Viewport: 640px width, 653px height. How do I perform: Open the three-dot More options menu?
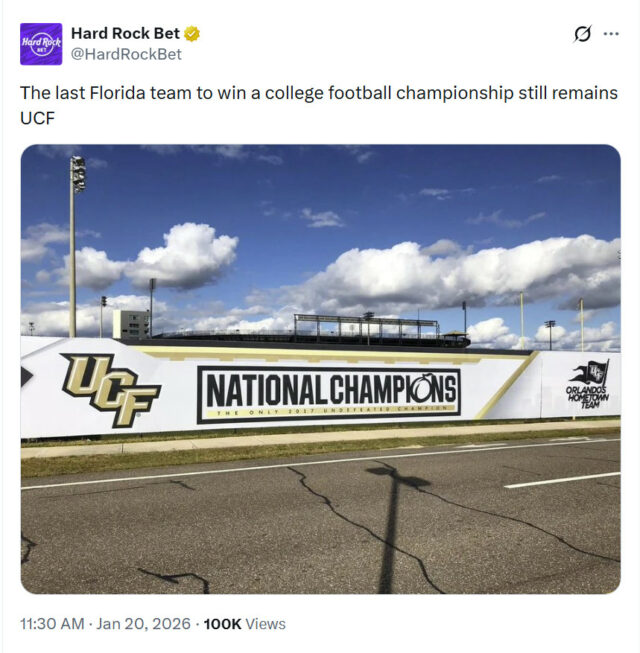click(611, 34)
